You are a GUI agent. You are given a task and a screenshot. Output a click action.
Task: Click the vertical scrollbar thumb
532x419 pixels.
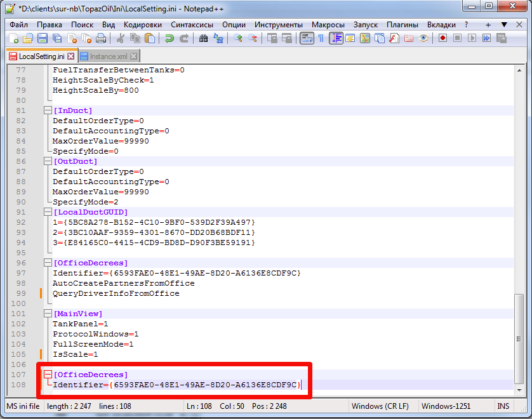[x=519, y=339]
